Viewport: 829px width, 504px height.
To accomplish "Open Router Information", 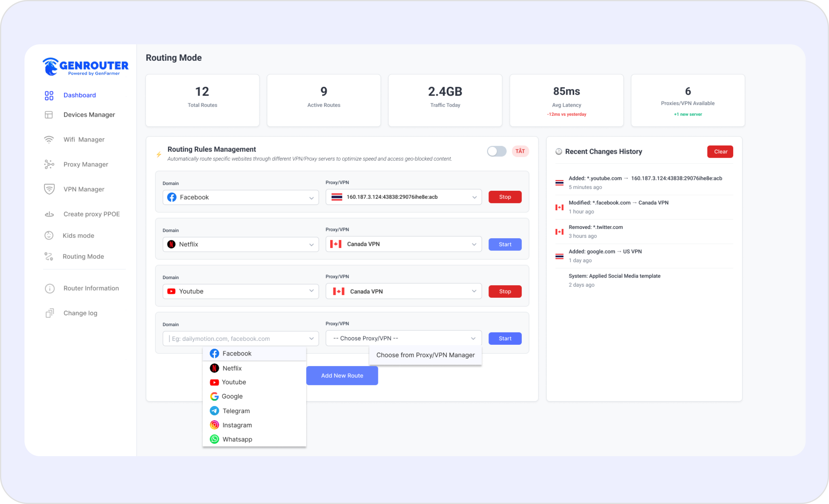I will [91, 288].
